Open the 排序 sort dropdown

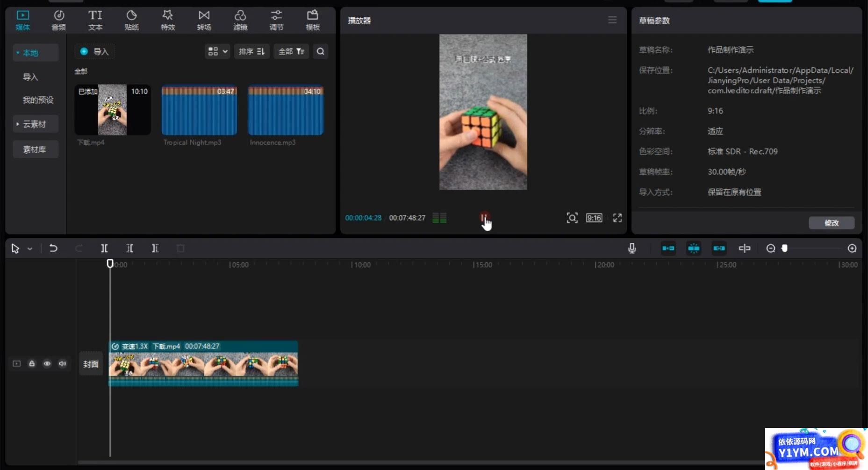(x=251, y=51)
